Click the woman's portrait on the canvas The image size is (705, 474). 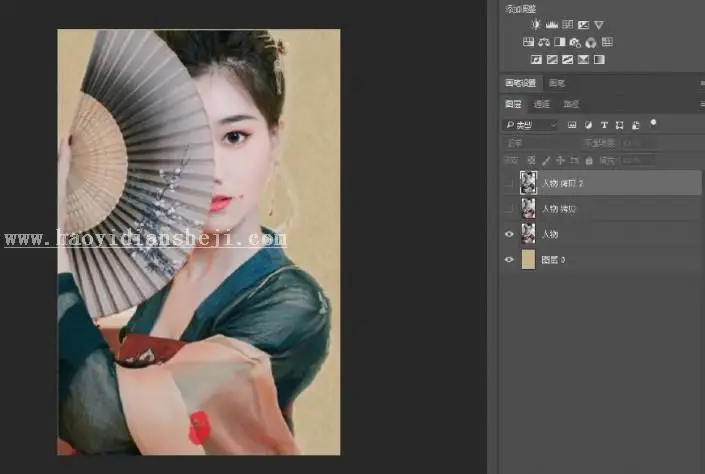tap(199, 242)
